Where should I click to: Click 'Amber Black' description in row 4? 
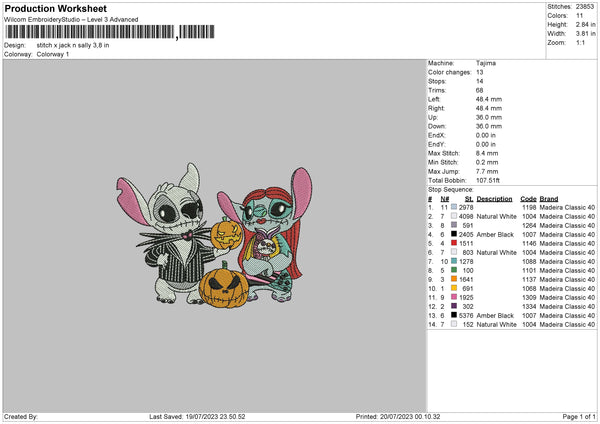[x=495, y=234]
